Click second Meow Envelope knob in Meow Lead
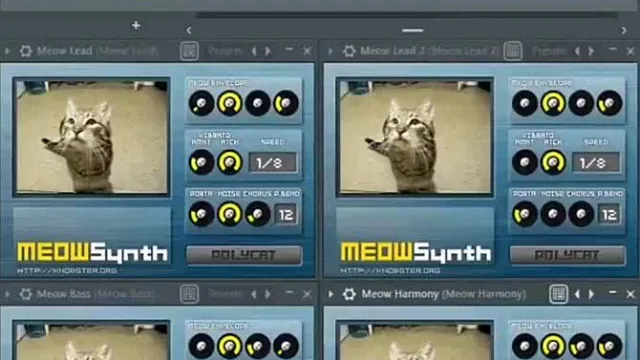 tap(230, 103)
